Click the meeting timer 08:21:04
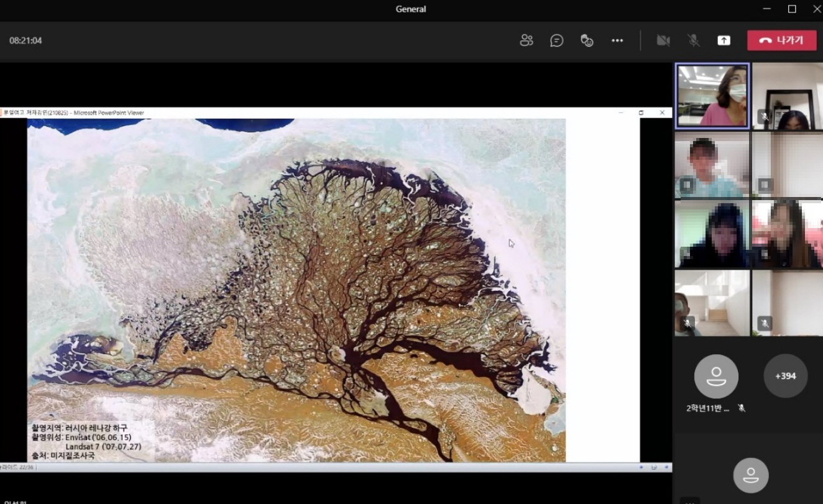Viewport: 823px width, 504px height. [x=25, y=40]
